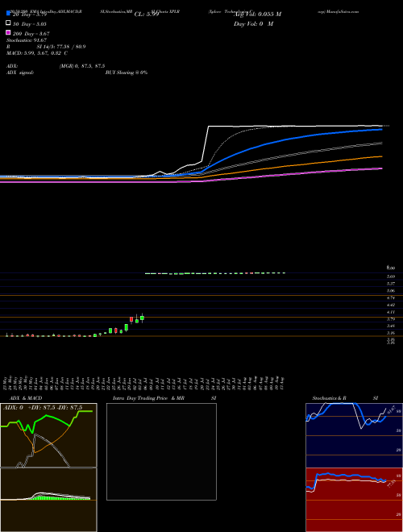Click the 'Day Vol: 0 M' label
Screen dimensions: 403x532
tap(253, 24)
